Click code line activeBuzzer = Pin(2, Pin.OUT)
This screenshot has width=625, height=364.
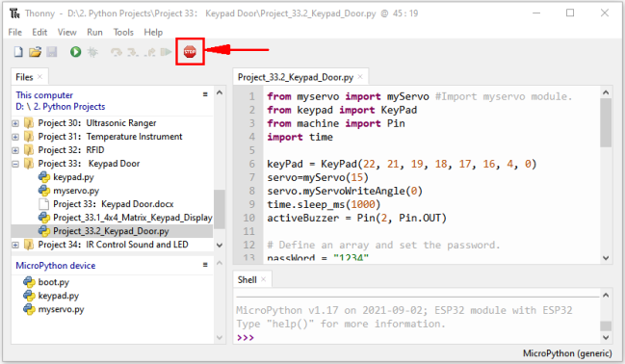tap(356, 218)
